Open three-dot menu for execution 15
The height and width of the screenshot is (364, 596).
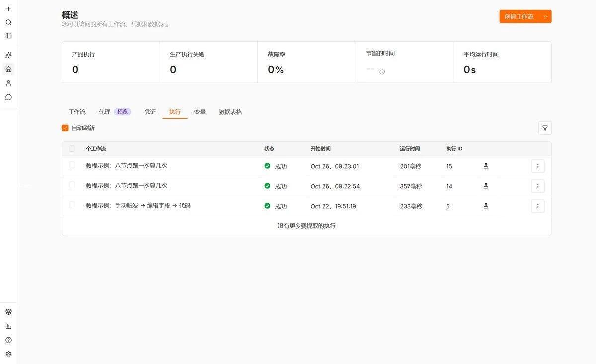(x=538, y=166)
